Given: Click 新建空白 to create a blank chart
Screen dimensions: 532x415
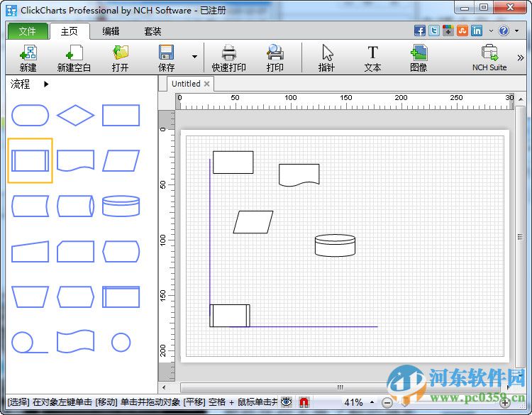Looking at the screenshot, I should (74, 57).
